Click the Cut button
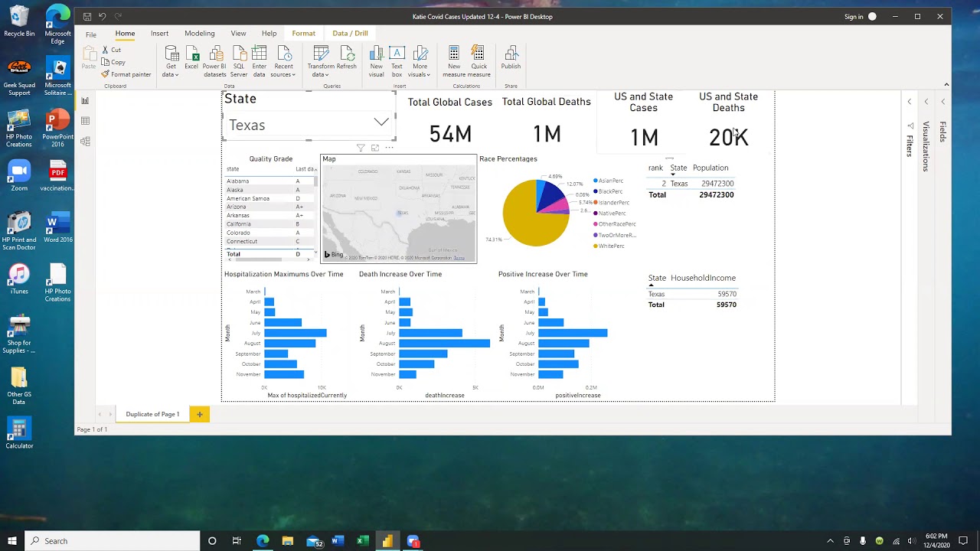Viewport: 980px width, 551px height. [x=112, y=50]
